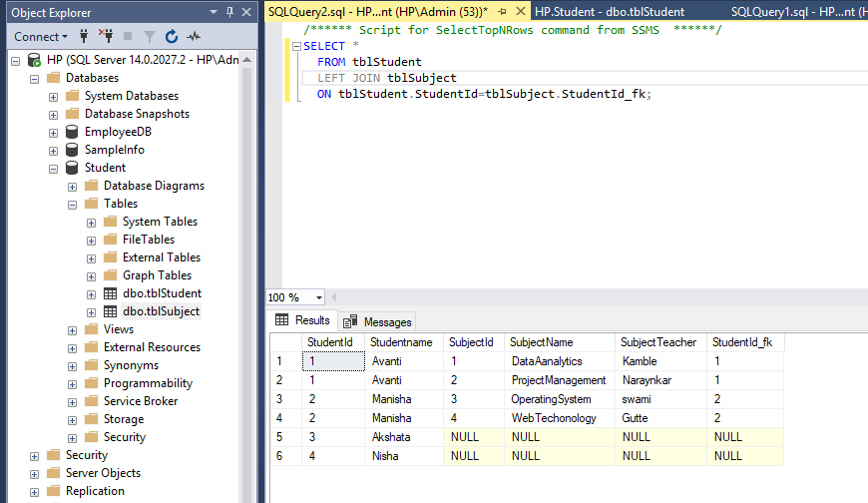868x503 pixels.
Task: Select the HP SQL Server node icon
Action: [34, 60]
